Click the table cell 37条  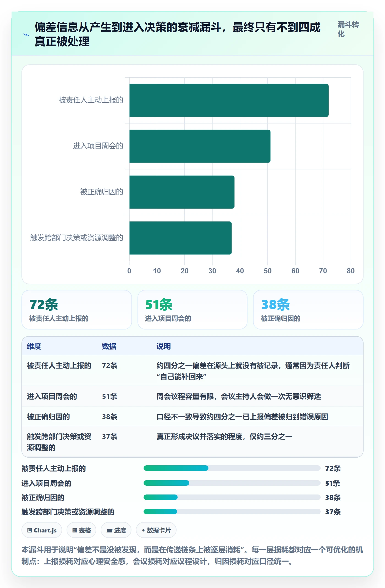(110, 436)
